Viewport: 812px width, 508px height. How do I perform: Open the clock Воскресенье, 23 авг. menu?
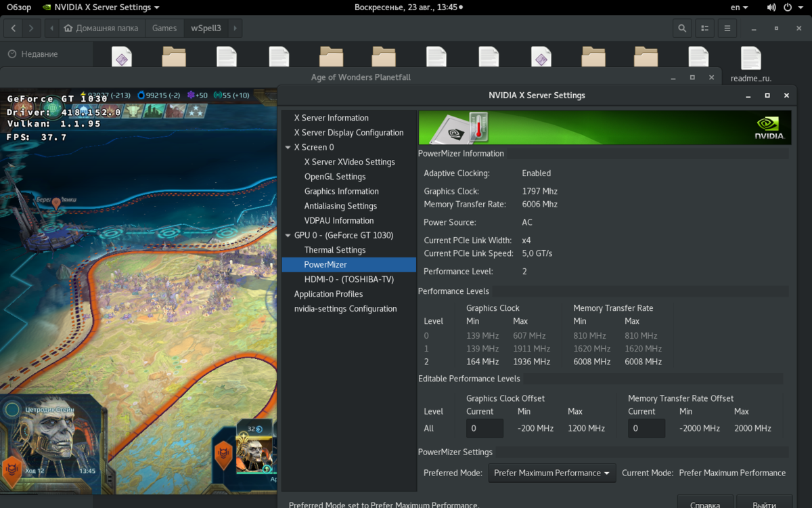point(408,7)
